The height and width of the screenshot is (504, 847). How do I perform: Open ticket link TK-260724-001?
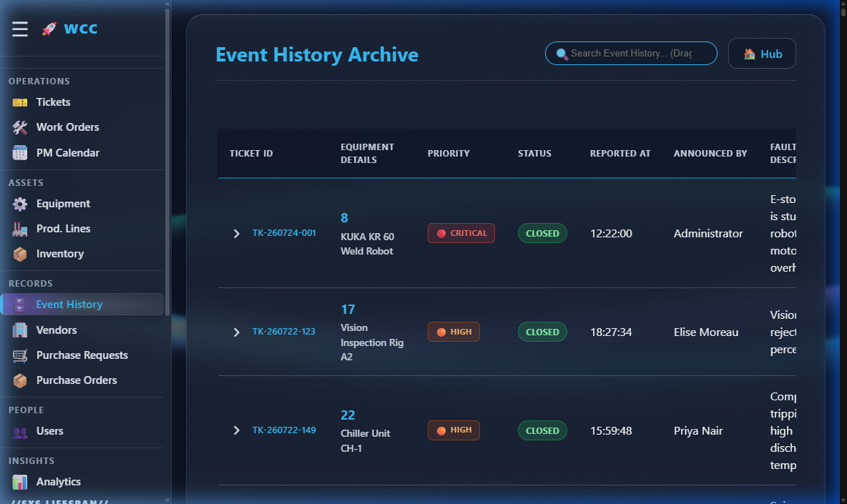click(283, 233)
